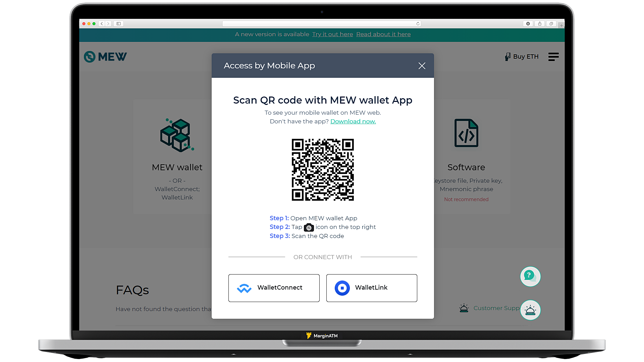Image resolution: width=644 pixels, height=362 pixels.
Task: Click the help question mark icon
Action: [530, 276]
